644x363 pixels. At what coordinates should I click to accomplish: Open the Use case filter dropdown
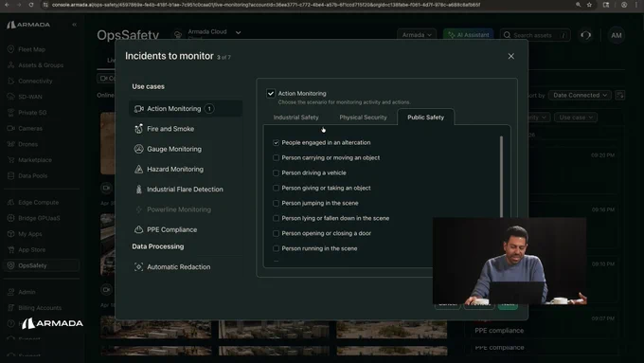point(576,118)
